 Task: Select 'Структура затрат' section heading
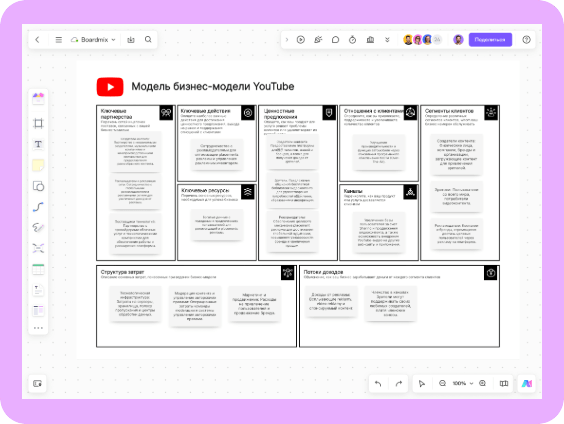[x=122, y=272]
